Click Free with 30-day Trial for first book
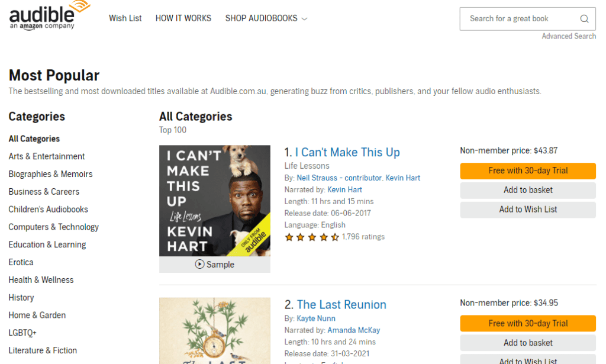606x364 pixels. (x=528, y=171)
